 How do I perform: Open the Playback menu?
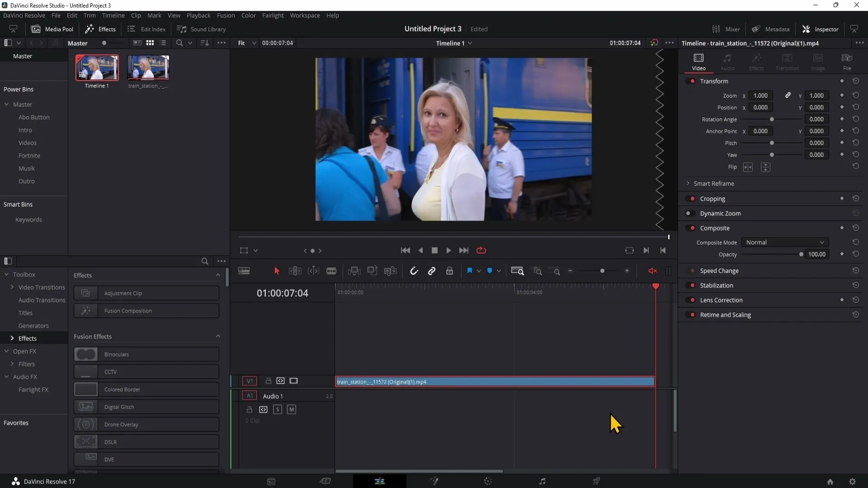pyautogui.click(x=199, y=15)
